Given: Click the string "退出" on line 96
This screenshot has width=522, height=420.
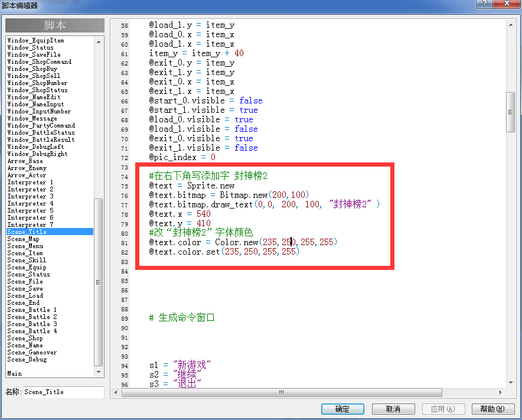Looking at the screenshot, I should click(x=187, y=384).
